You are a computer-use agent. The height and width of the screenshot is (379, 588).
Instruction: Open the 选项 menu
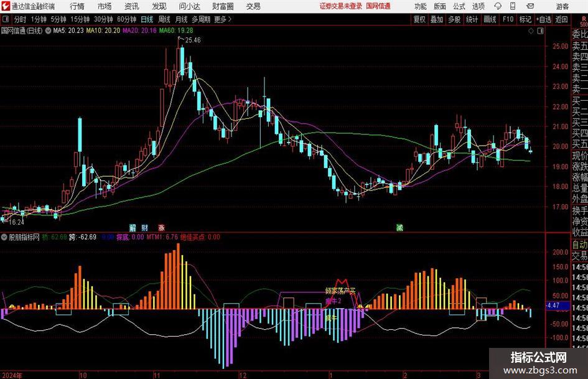pyautogui.click(x=478, y=6)
